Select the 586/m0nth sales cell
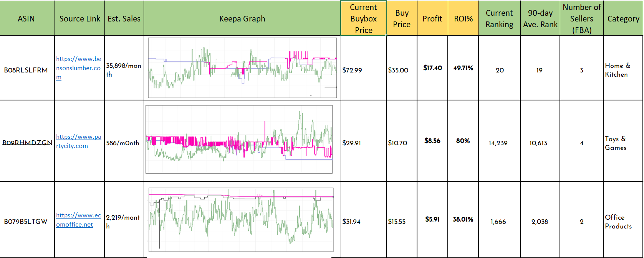 tap(124, 141)
